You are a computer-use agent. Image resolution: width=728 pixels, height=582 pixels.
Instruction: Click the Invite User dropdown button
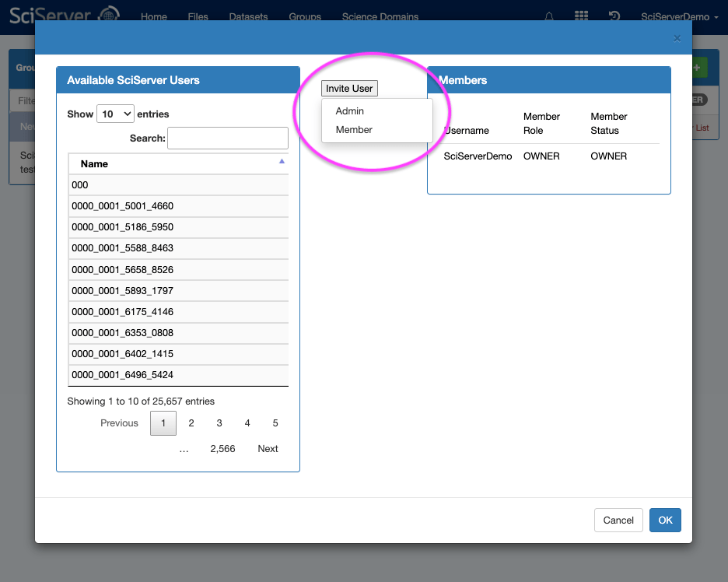point(349,88)
